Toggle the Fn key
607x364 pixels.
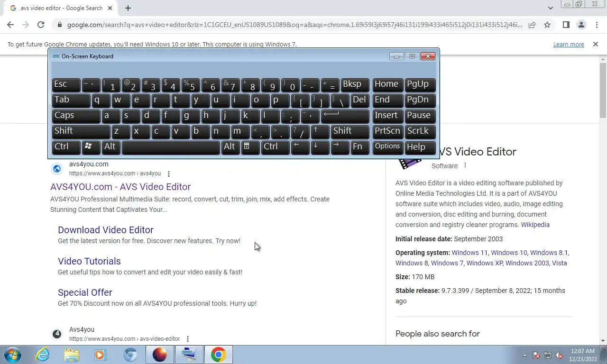360,147
